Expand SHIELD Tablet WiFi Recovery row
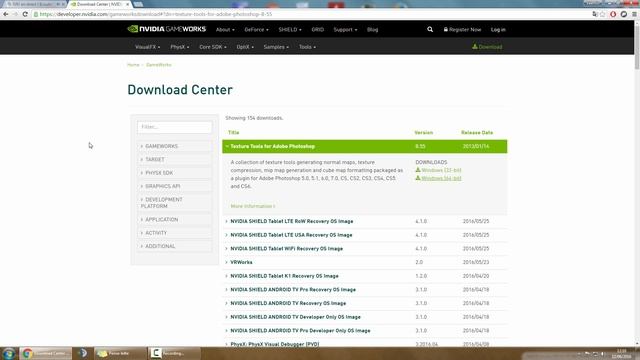The height and width of the screenshot is (360, 640). [364, 249]
